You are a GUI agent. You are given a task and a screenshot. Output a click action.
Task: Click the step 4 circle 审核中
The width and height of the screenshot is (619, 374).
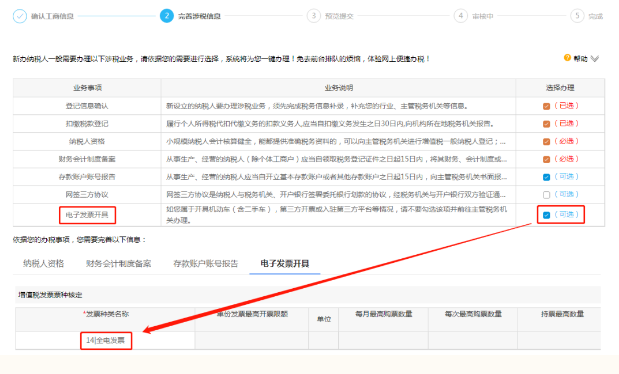460,16
